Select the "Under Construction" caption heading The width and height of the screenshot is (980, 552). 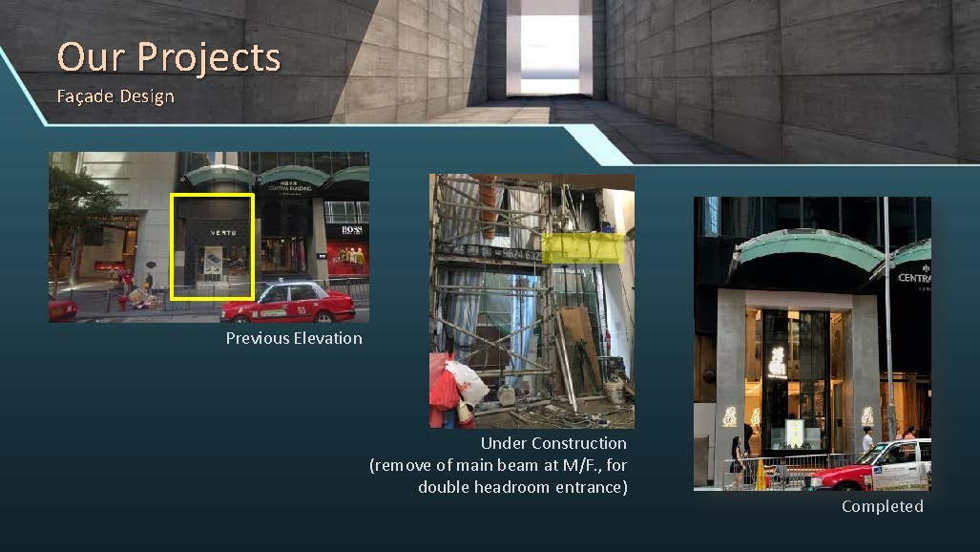pyautogui.click(x=553, y=443)
